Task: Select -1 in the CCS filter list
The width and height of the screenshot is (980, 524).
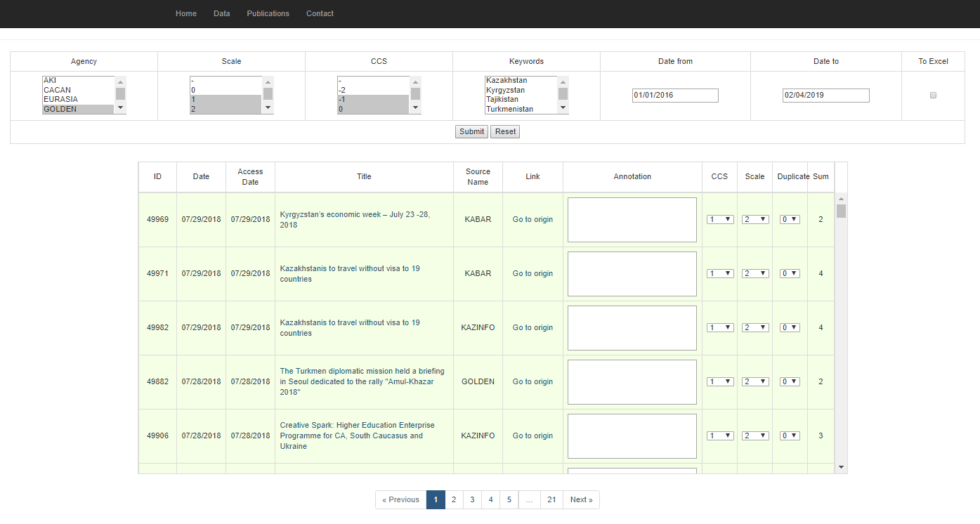Action: click(x=373, y=100)
